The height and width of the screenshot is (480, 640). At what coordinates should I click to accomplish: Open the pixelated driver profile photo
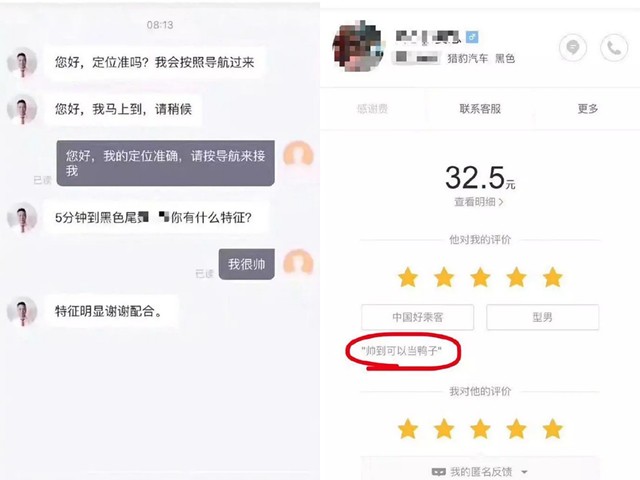pyautogui.click(x=358, y=46)
